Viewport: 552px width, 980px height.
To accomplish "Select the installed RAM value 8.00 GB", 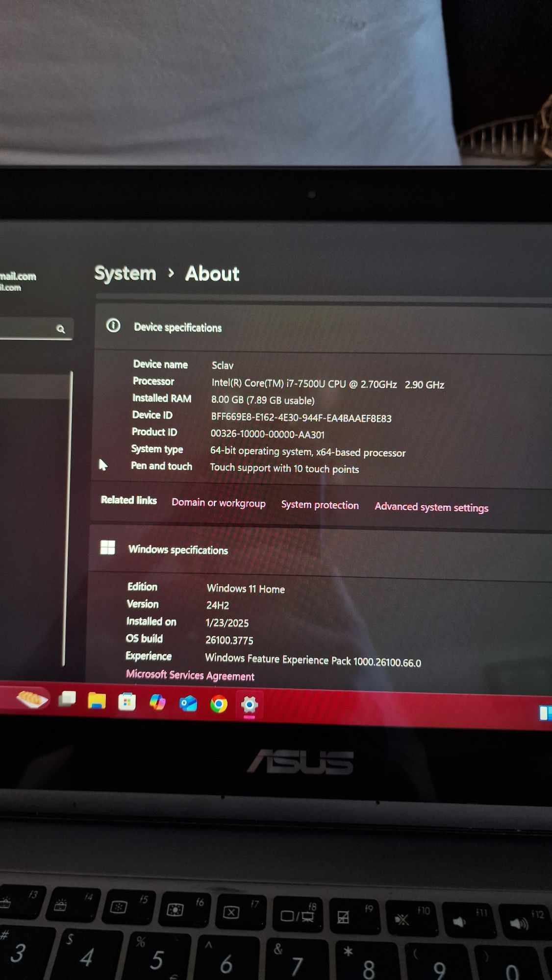I will coord(263,400).
